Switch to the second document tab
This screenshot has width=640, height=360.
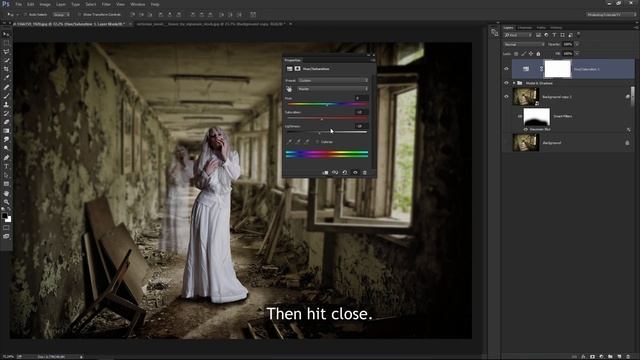pos(211,24)
